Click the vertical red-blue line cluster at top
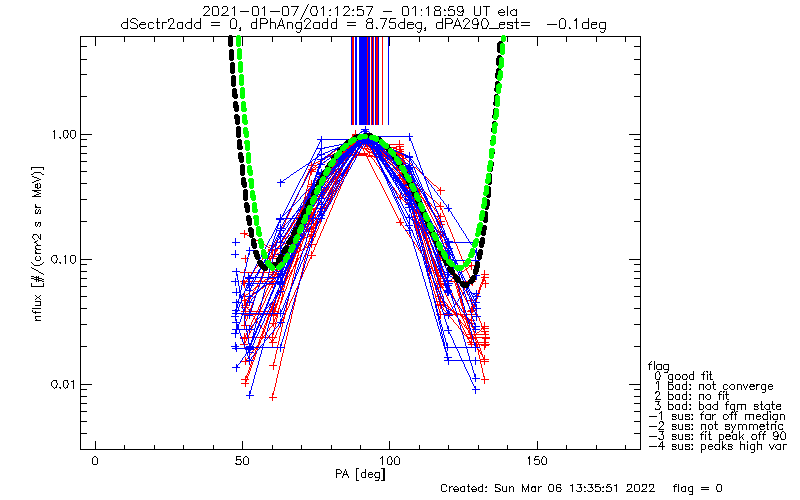This screenshot has width=800, height=500. [x=368, y=80]
